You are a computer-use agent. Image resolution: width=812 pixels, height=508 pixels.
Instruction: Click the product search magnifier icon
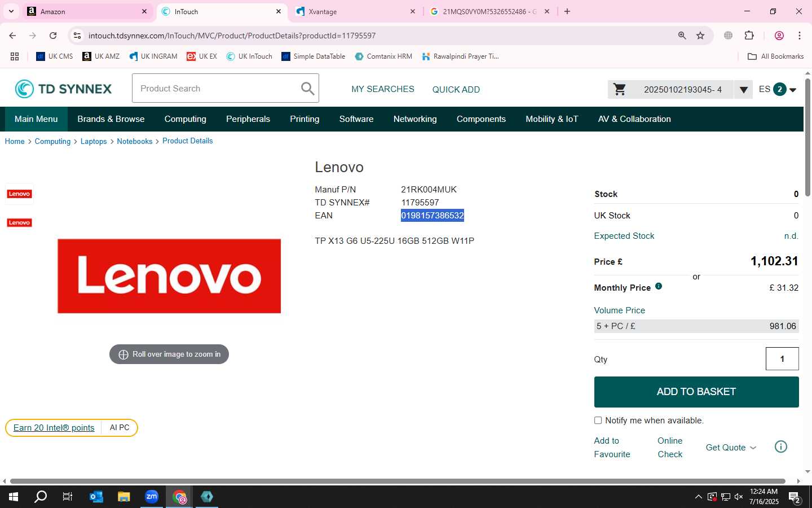pos(307,89)
